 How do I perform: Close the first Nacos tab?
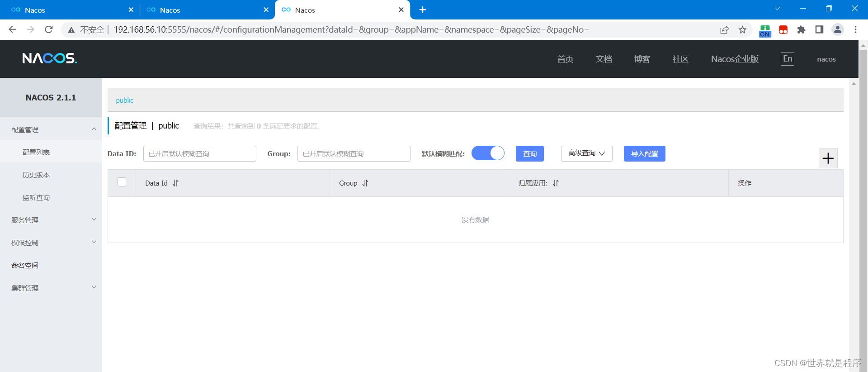(131, 10)
